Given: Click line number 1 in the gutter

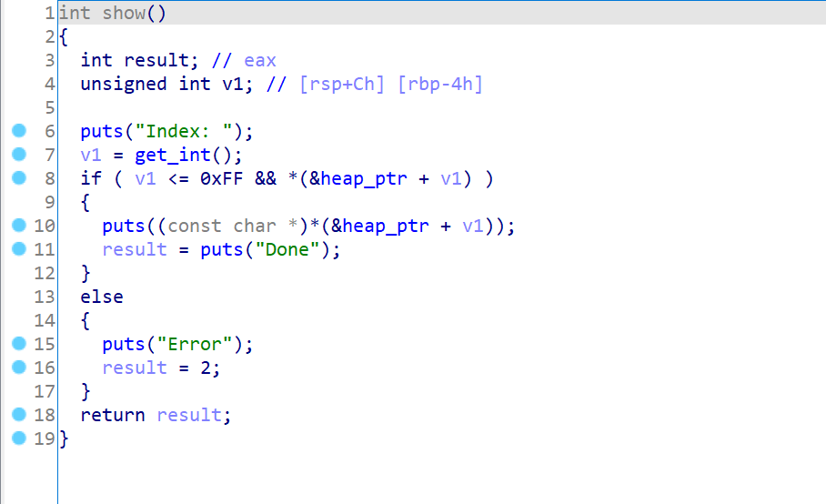Looking at the screenshot, I should coord(49,13).
